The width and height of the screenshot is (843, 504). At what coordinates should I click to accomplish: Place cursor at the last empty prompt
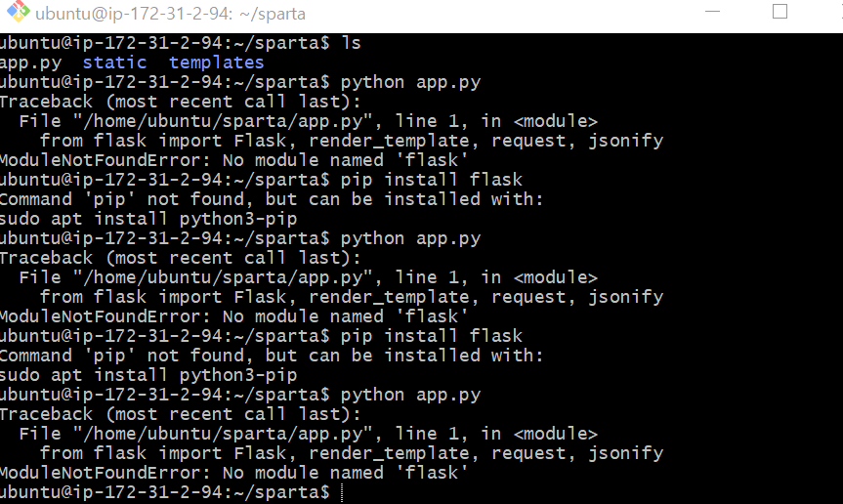click(342, 492)
